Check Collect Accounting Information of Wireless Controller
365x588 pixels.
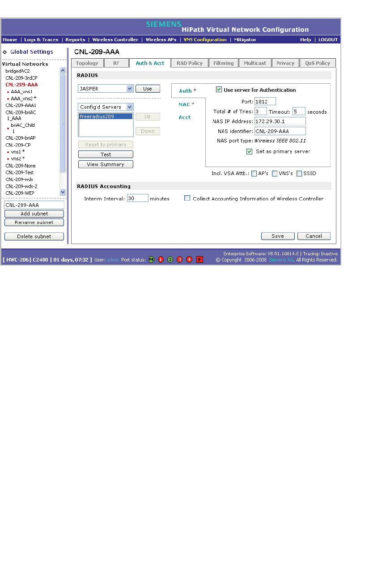[x=187, y=198]
